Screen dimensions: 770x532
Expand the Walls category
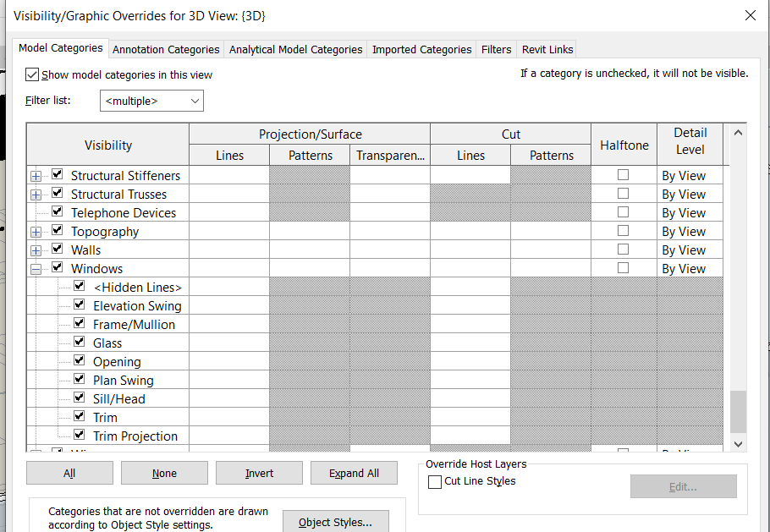click(x=35, y=249)
